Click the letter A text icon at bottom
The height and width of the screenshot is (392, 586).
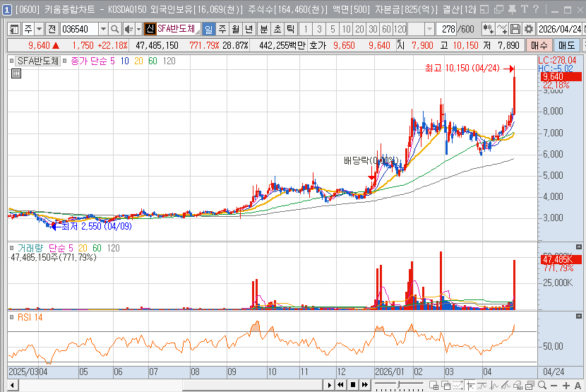(578, 386)
